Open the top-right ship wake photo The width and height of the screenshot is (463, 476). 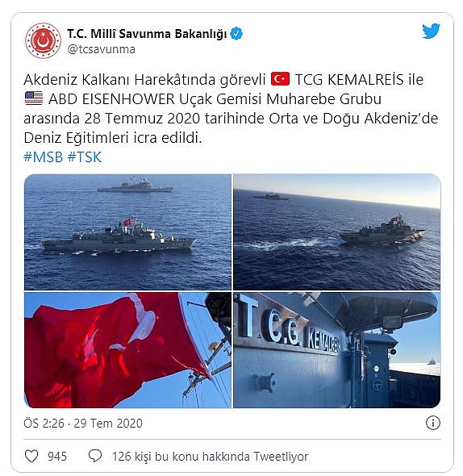pos(336,232)
